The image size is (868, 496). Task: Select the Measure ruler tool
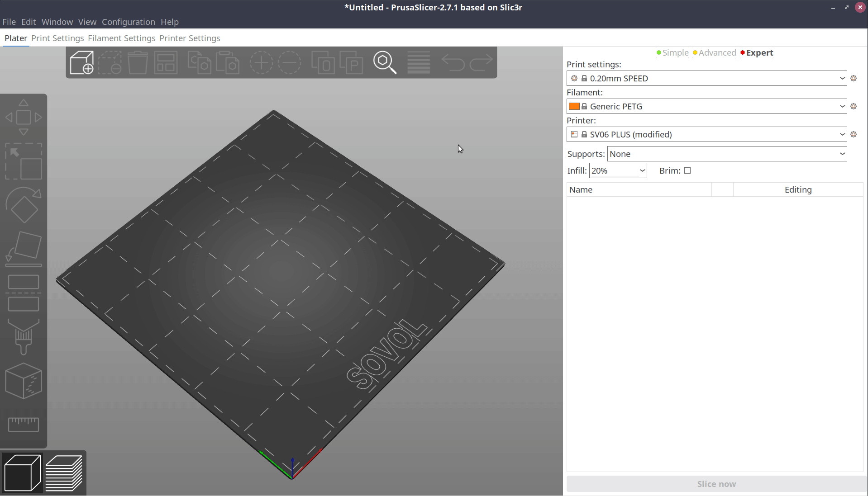[x=24, y=425]
